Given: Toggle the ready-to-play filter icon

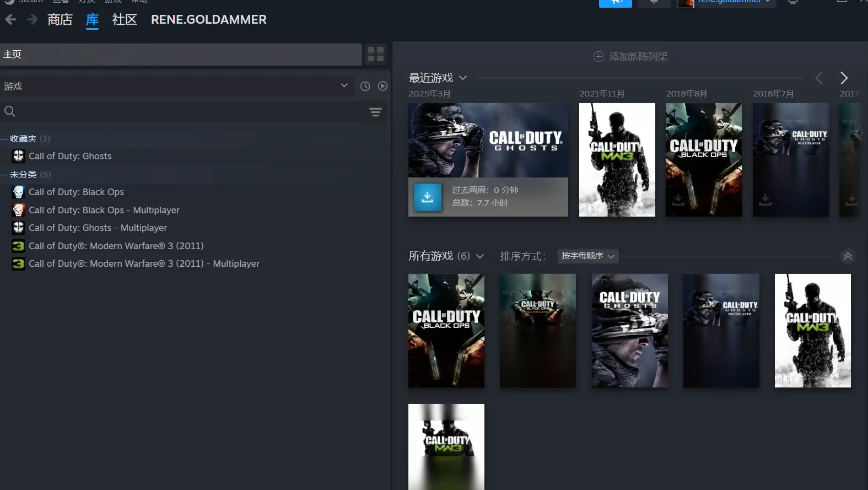Looking at the screenshot, I should (x=382, y=86).
